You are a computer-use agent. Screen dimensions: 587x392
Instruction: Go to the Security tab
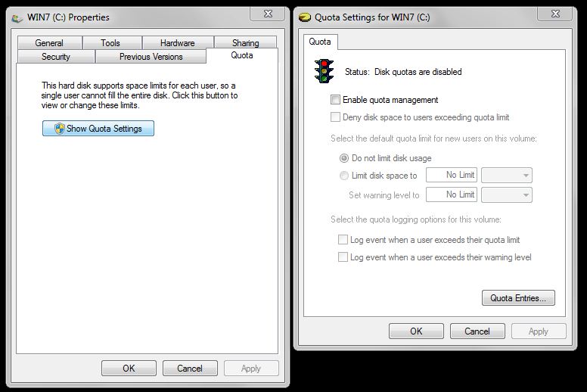point(56,57)
